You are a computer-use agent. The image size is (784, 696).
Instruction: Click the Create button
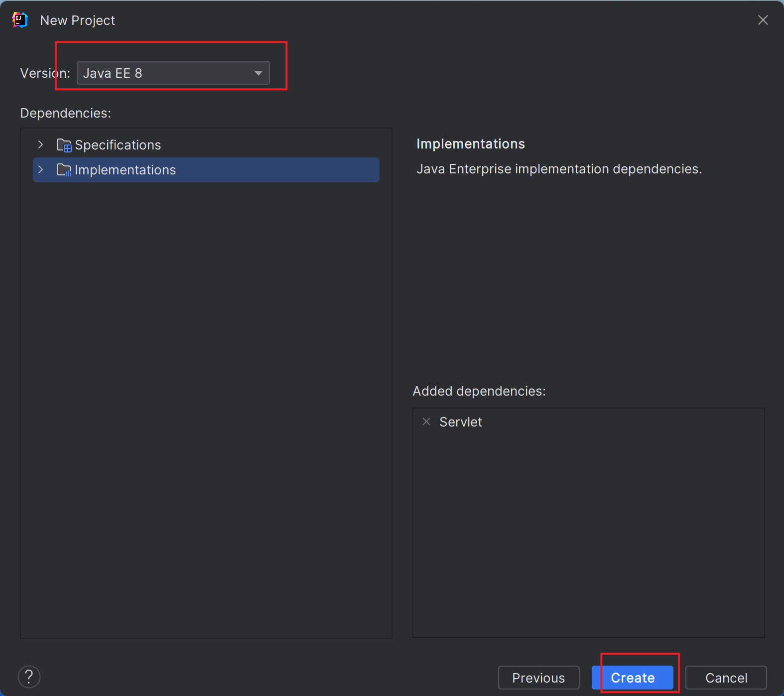click(633, 678)
